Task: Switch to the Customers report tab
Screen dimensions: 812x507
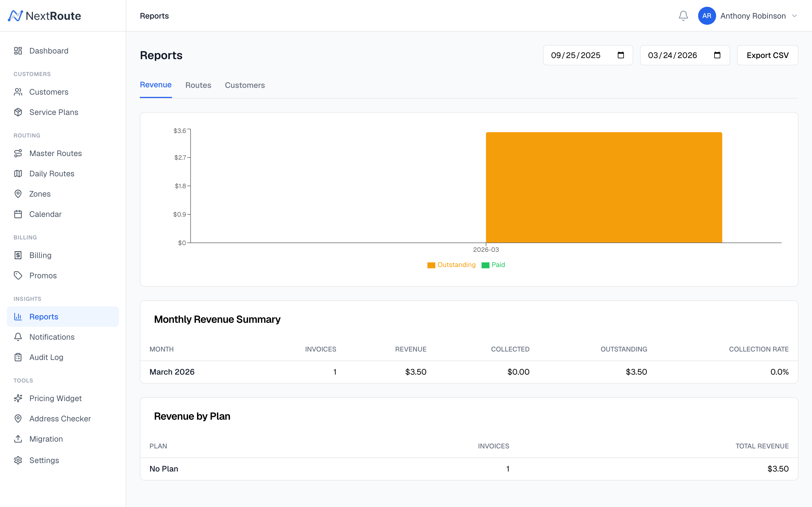Action: coord(245,85)
